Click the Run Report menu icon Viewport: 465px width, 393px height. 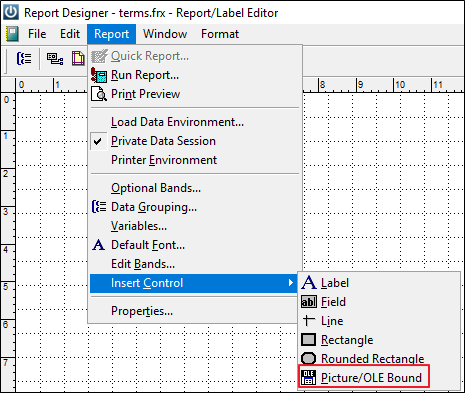pos(99,75)
